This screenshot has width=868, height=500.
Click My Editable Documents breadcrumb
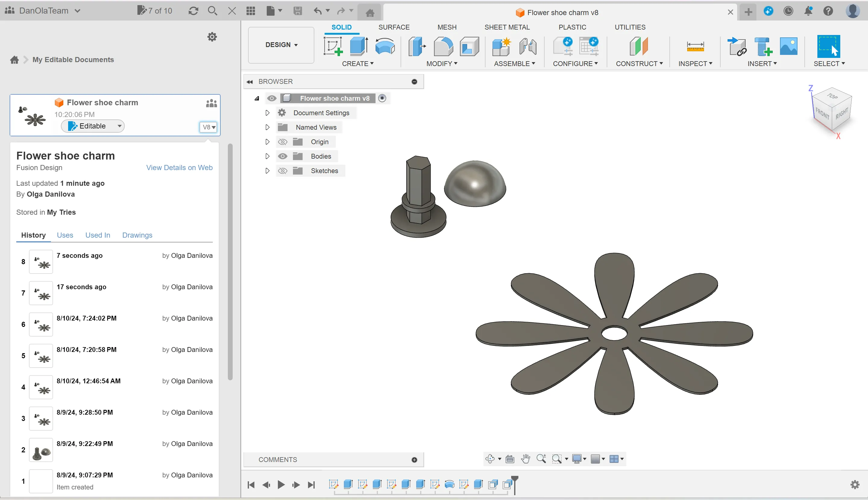click(73, 60)
